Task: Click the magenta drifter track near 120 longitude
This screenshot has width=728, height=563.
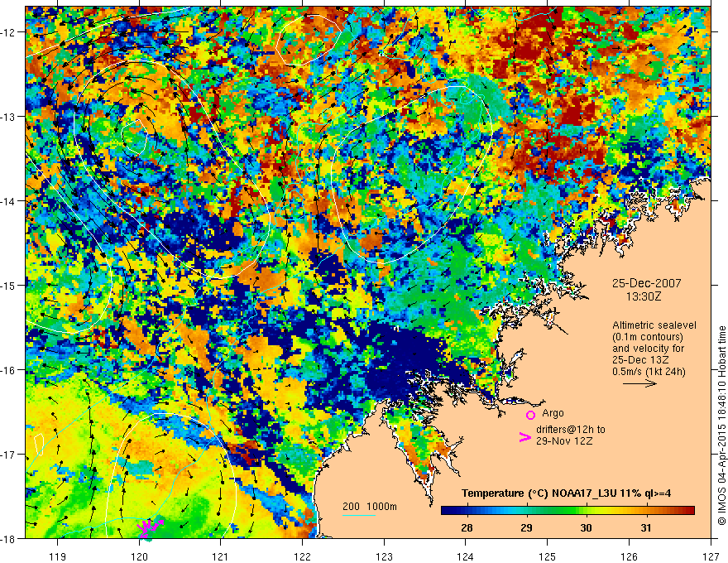Action: [150, 527]
